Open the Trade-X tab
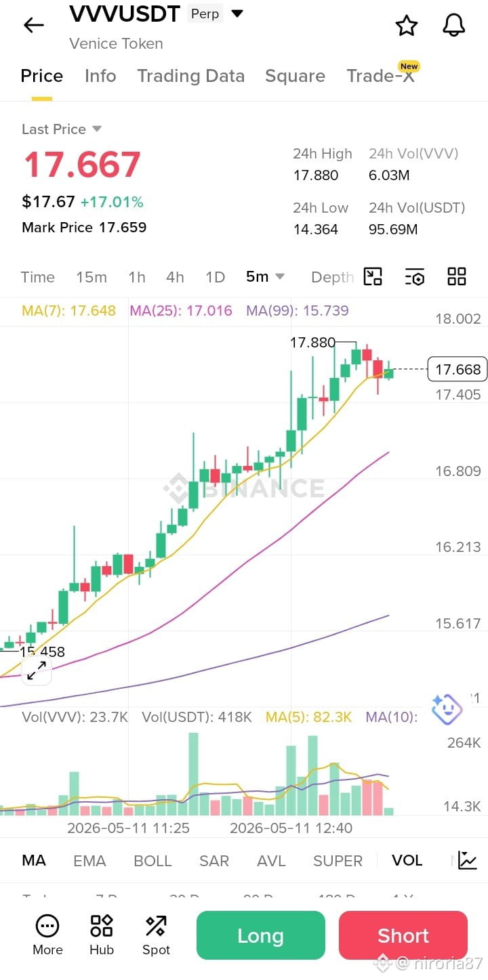 point(380,76)
